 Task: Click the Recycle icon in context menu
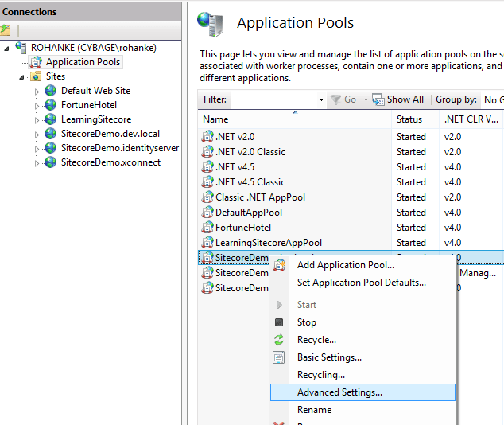coord(279,340)
